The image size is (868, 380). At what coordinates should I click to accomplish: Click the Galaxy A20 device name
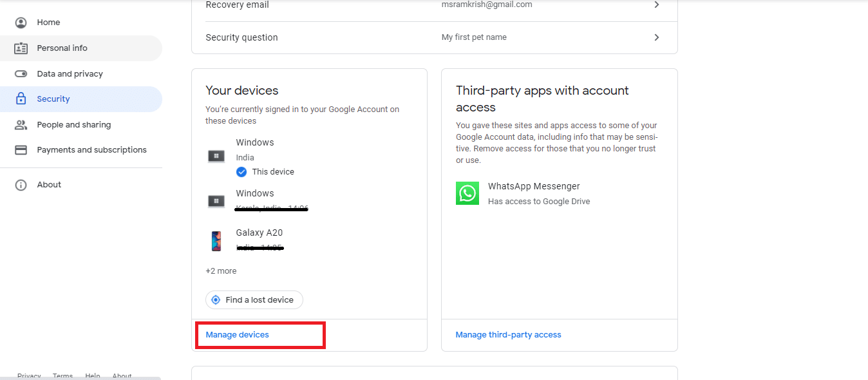(259, 233)
